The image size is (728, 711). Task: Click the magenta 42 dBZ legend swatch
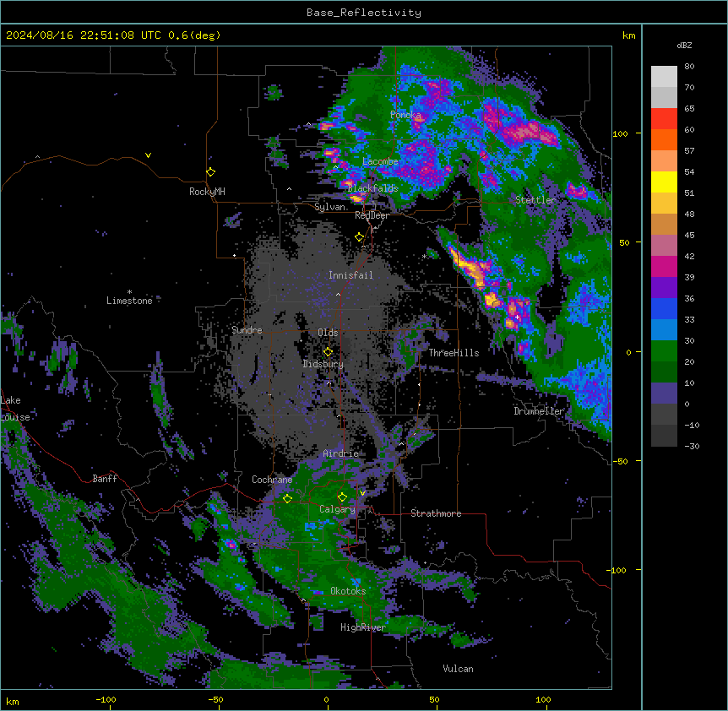click(664, 266)
